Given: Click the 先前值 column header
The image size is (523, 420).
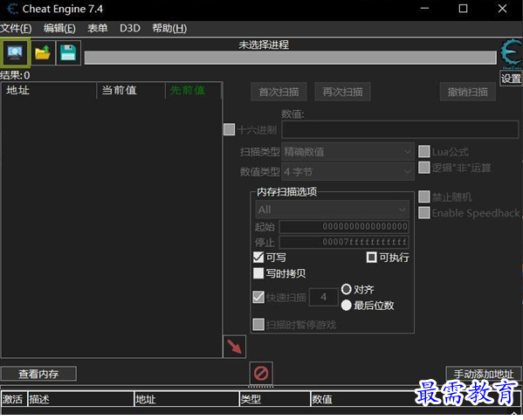Looking at the screenshot, I should (193, 91).
